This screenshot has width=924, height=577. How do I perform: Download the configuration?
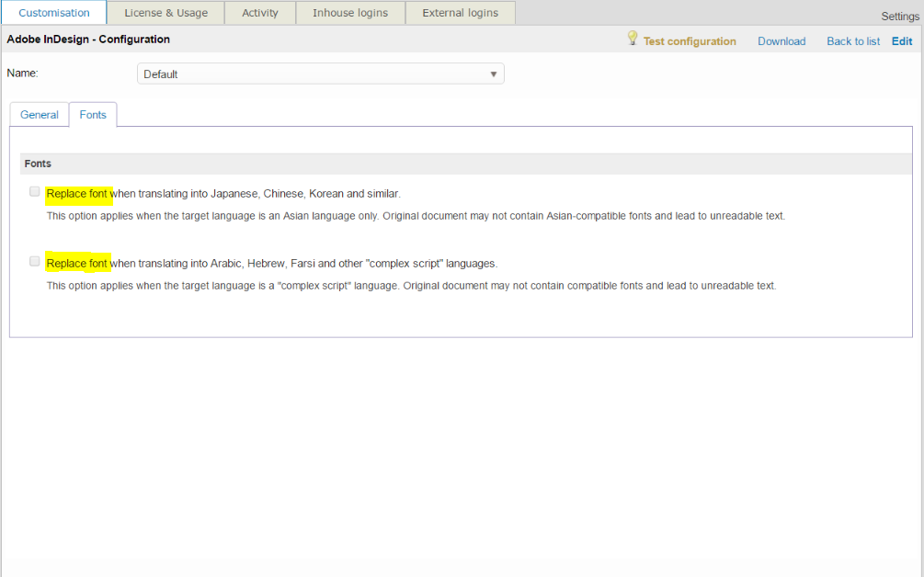[781, 41]
